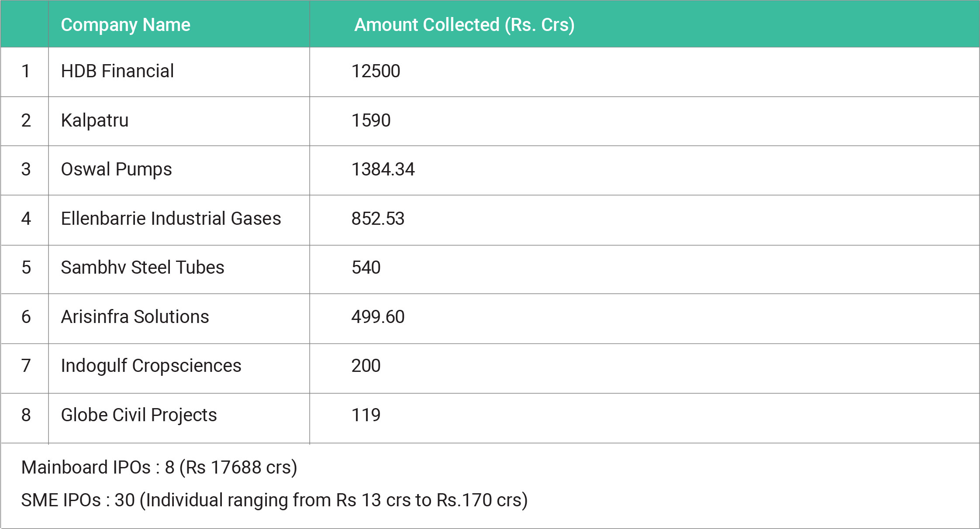Image resolution: width=980 pixels, height=529 pixels.
Task: Click the 200 amount for Indogulf
Action: pos(366,366)
